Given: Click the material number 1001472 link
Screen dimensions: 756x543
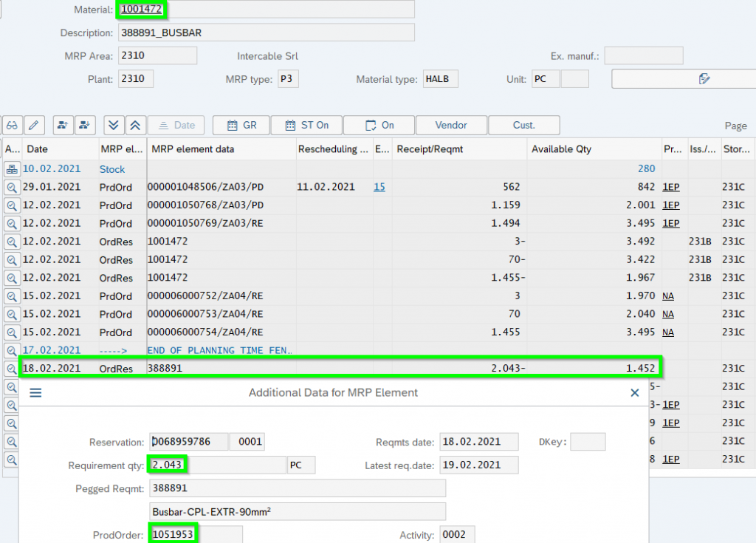Looking at the screenshot, I should (141, 10).
